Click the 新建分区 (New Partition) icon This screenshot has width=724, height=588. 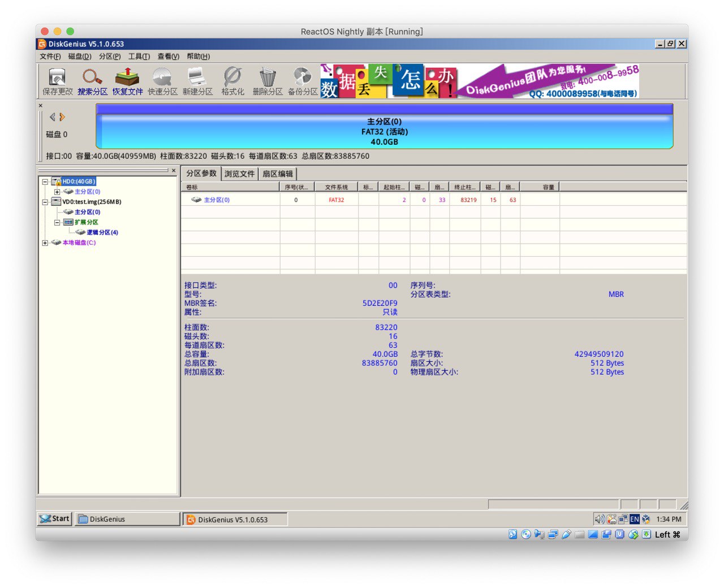(197, 81)
